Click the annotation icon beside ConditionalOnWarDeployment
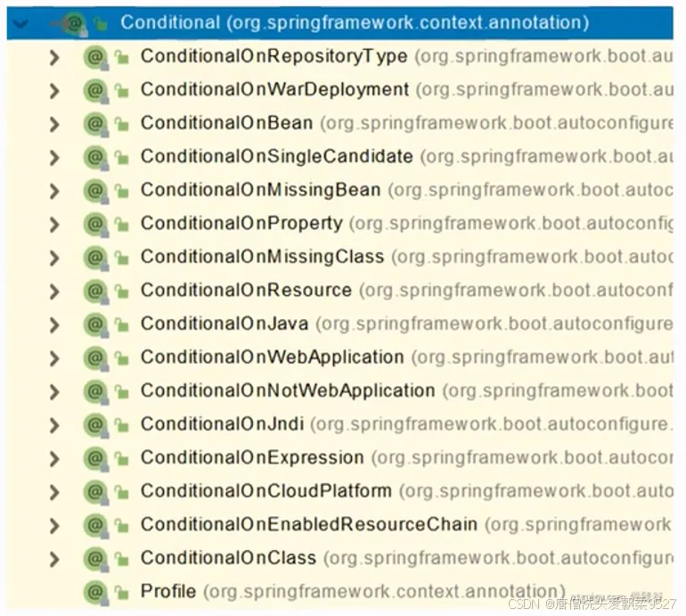 [x=94, y=90]
